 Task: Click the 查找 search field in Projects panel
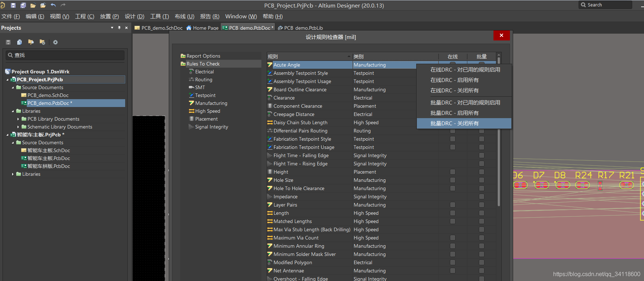click(x=65, y=55)
